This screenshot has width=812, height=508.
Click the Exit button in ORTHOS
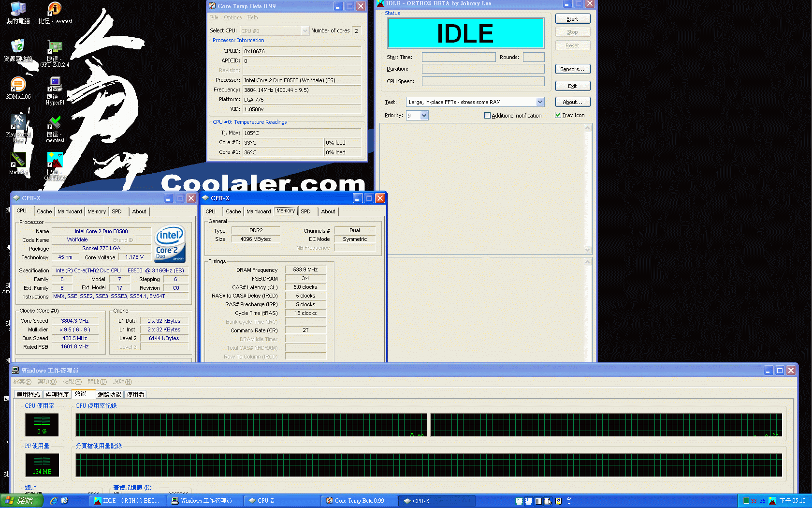click(572, 86)
